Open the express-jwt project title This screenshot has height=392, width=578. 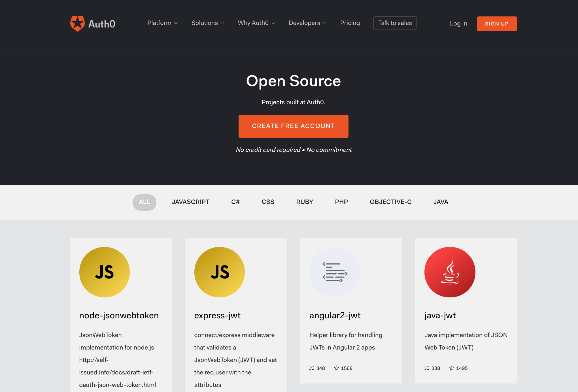point(217,316)
